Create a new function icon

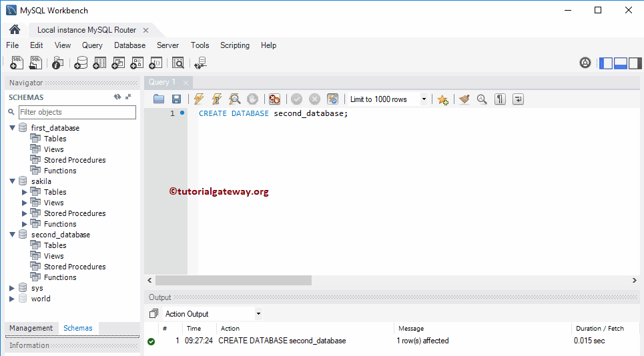[x=155, y=63]
